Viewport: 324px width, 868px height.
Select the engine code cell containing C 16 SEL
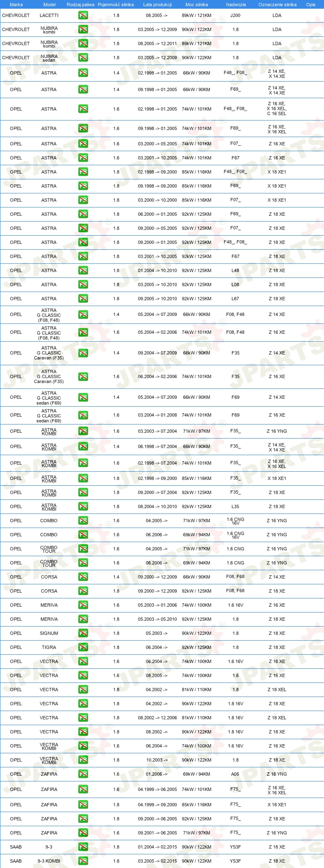(x=277, y=109)
